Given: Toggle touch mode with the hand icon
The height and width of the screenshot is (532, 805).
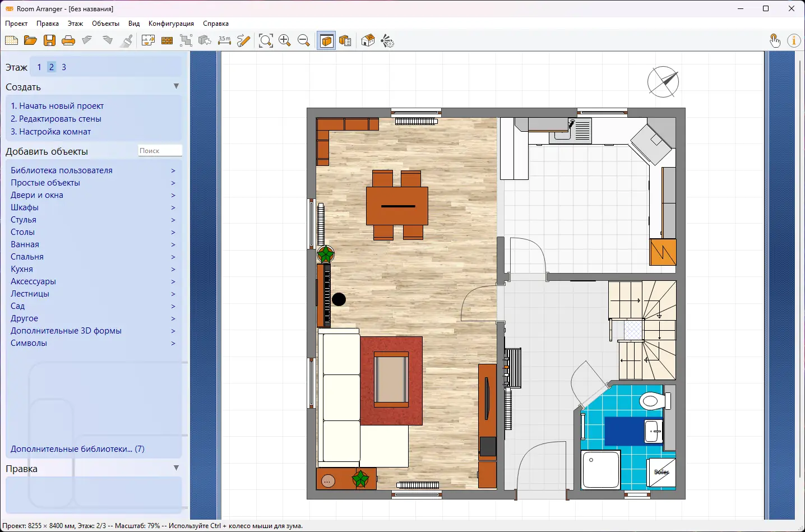Looking at the screenshot, I should tap(775, 40).
